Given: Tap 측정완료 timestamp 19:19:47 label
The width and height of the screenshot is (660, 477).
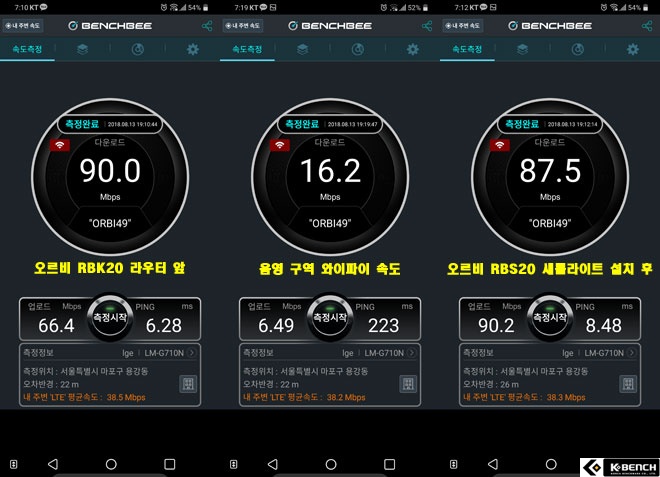Looking at the screenshot, I should click(x=330, y=124).
